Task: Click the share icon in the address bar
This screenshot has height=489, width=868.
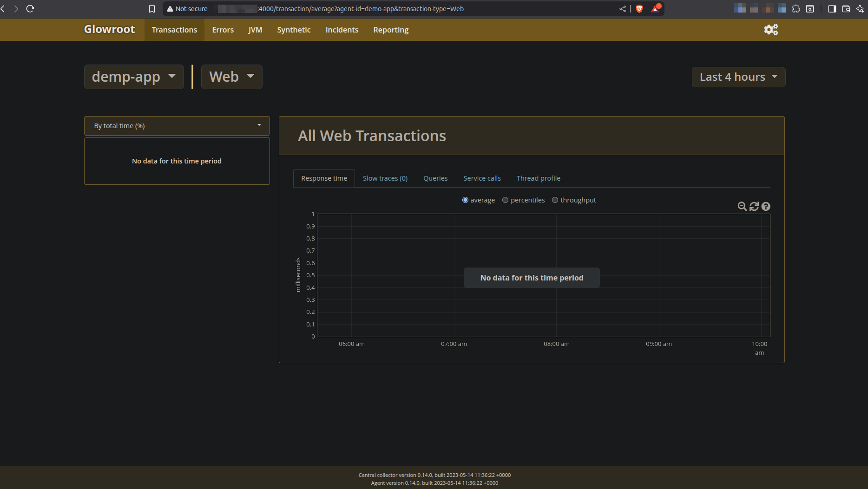Action: point(623,9)
